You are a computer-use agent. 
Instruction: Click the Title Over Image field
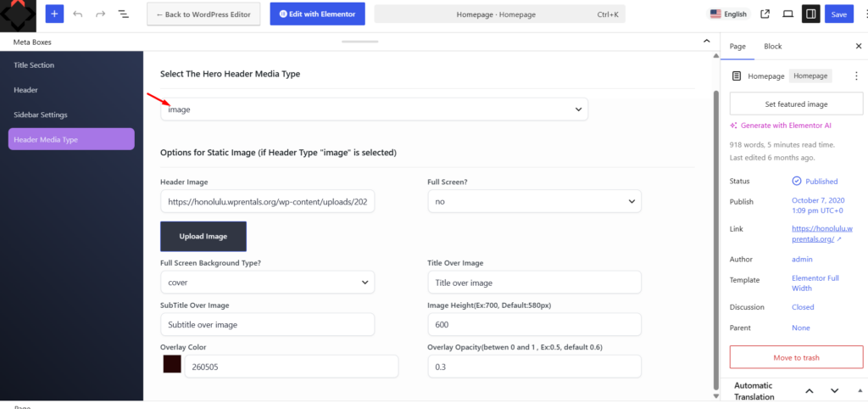(x=534, y=282)
